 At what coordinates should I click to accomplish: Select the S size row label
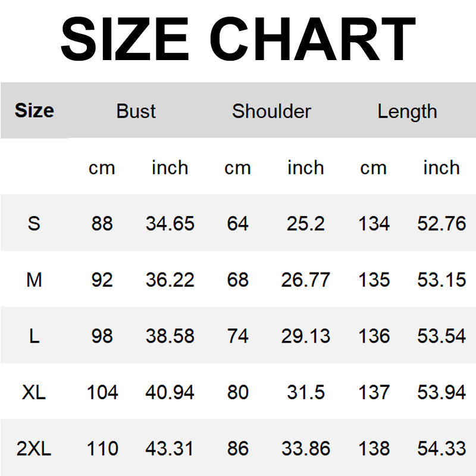(34, 224)
